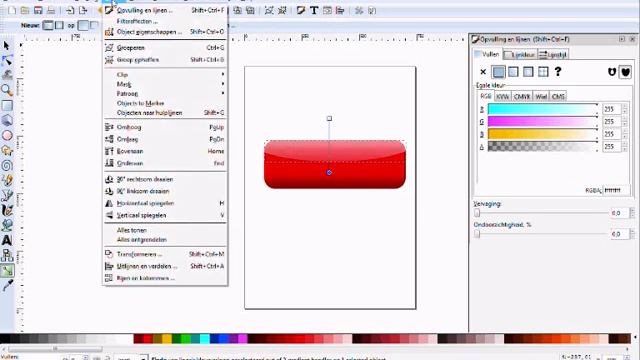Choose '90° rechtsom draaien' menu item
640x360 pixels.
click(165, 179)
